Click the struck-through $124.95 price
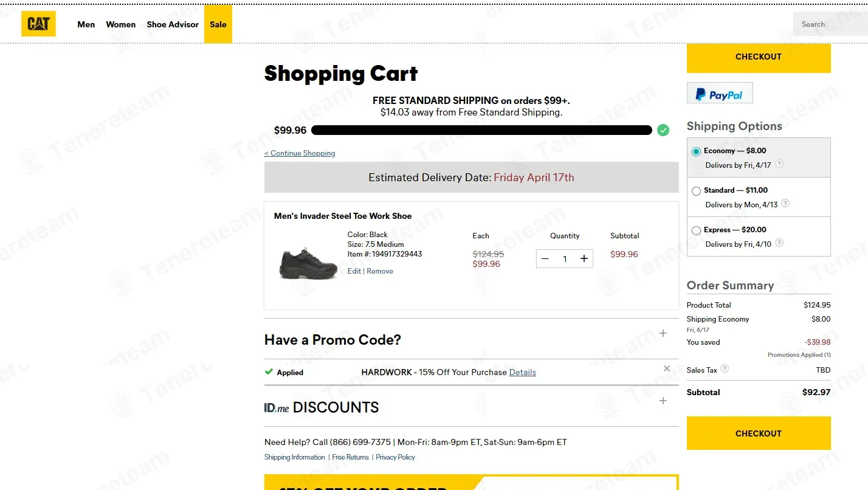868x490 pixels. point(488,254)
